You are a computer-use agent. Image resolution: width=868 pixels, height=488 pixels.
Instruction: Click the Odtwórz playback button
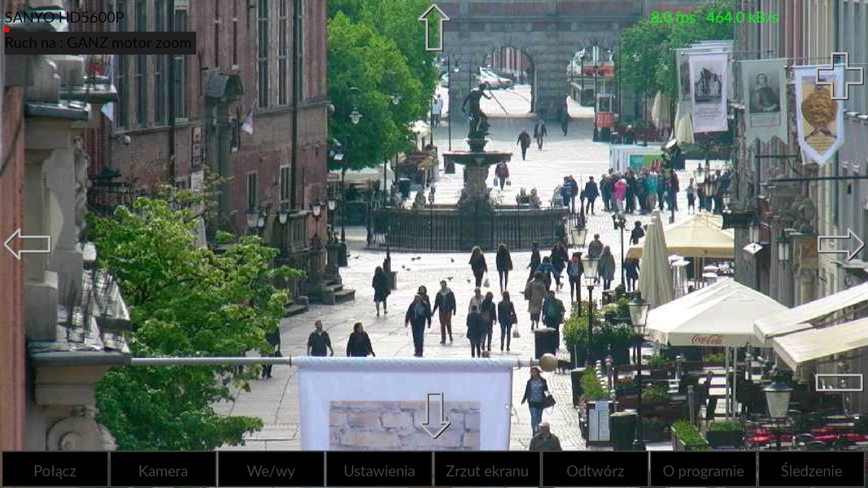tap(595, 470)
